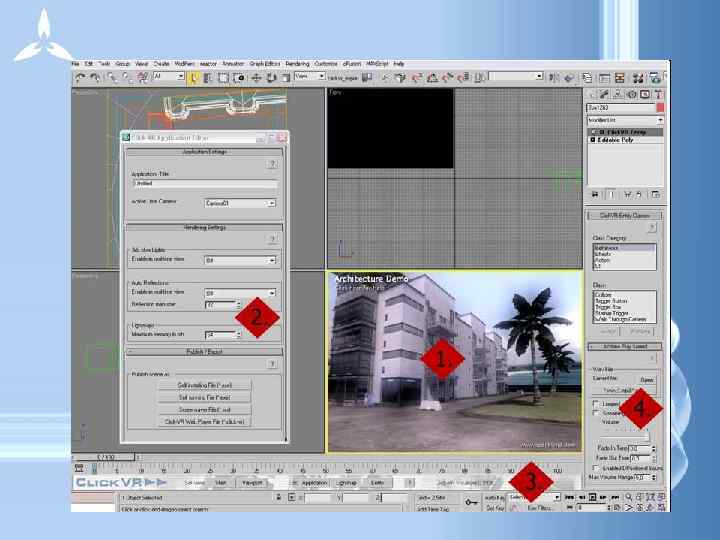Screen dimensions: 720x540
Task: Choose the Select and Rotate tool
Action: click(271, 78)
